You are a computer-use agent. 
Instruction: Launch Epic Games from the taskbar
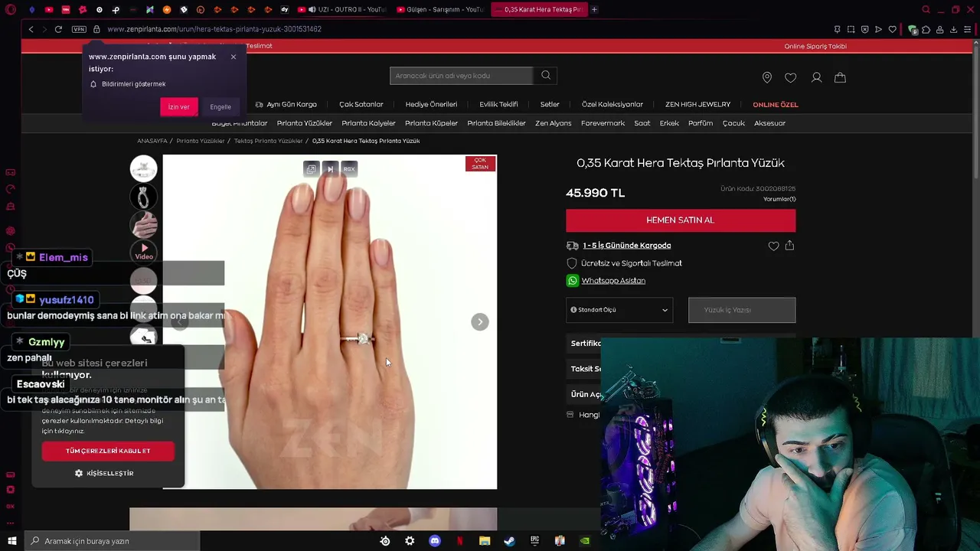(534, 541)
